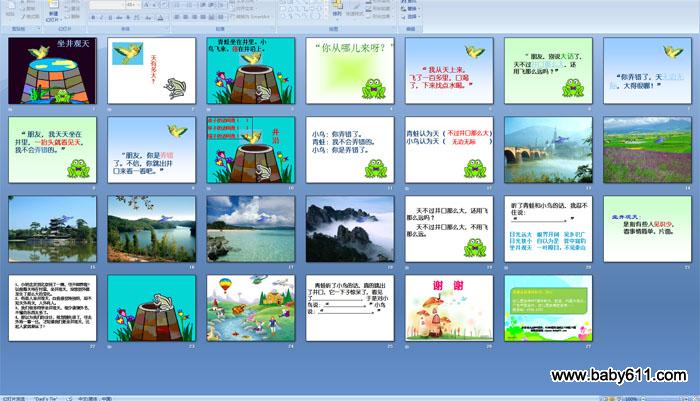Open the paragraph group dialog launcher
Screen dimensions: 700x401
pyautogui.click(x=273, y=29)
